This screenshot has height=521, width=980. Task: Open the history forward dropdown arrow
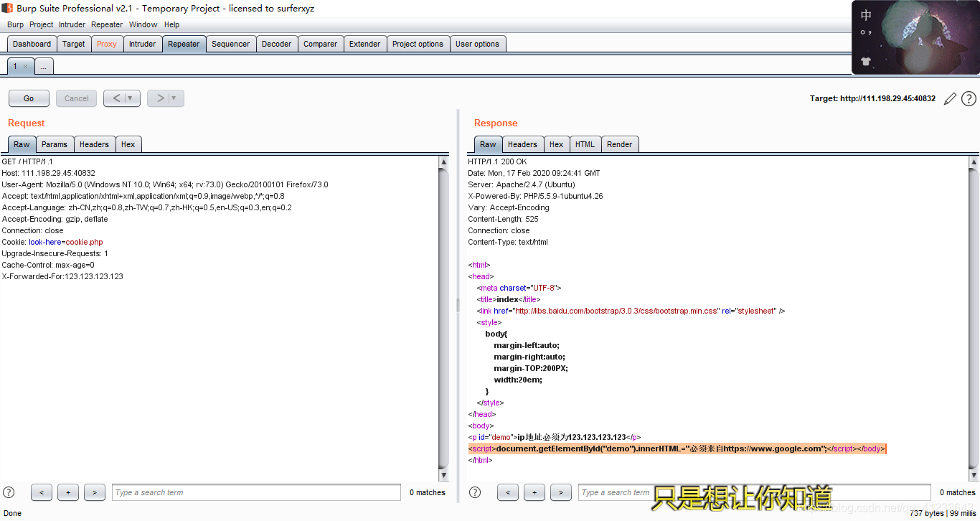pyautogui.click(x=174, y=98)
